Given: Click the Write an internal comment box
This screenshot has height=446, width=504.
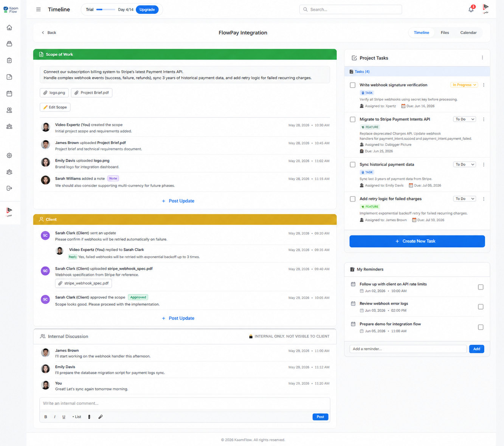Looking at the screenshot, I should 185,403.
